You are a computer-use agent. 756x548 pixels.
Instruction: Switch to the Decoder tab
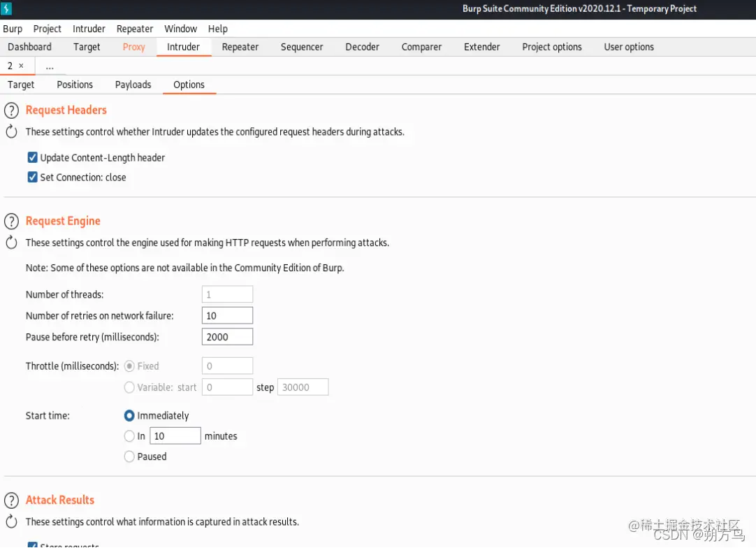[362, 47]
